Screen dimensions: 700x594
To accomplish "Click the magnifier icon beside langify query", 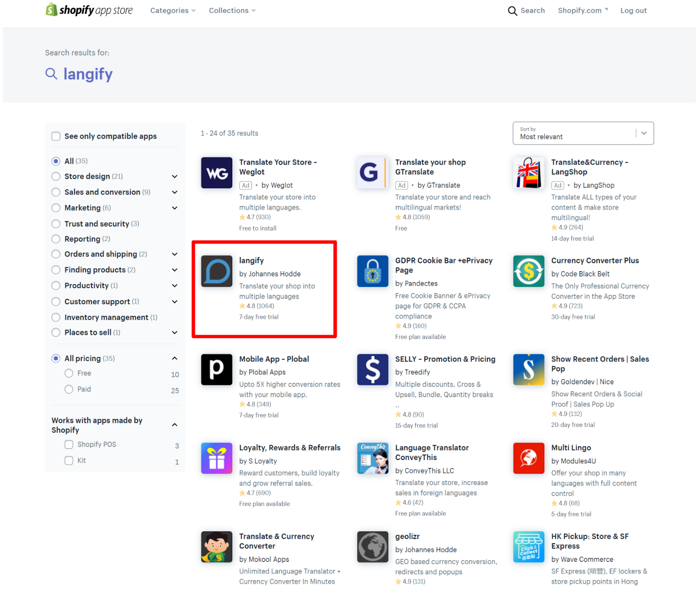I will pos(51,74).
